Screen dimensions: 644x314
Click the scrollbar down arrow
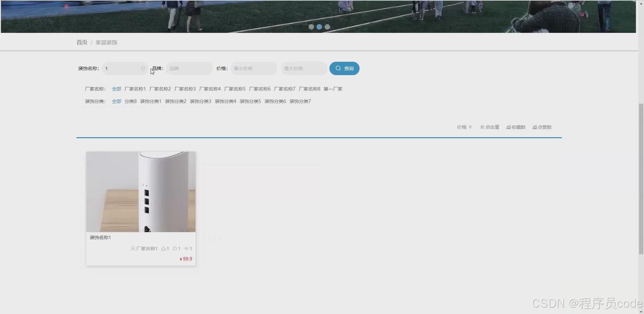click(x=641, y=311)
